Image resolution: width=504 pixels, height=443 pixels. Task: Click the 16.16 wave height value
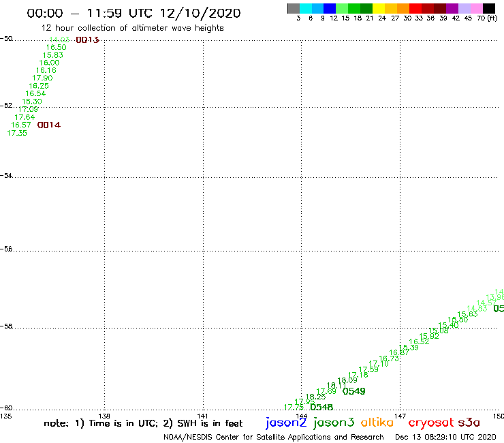coord(46,70)
